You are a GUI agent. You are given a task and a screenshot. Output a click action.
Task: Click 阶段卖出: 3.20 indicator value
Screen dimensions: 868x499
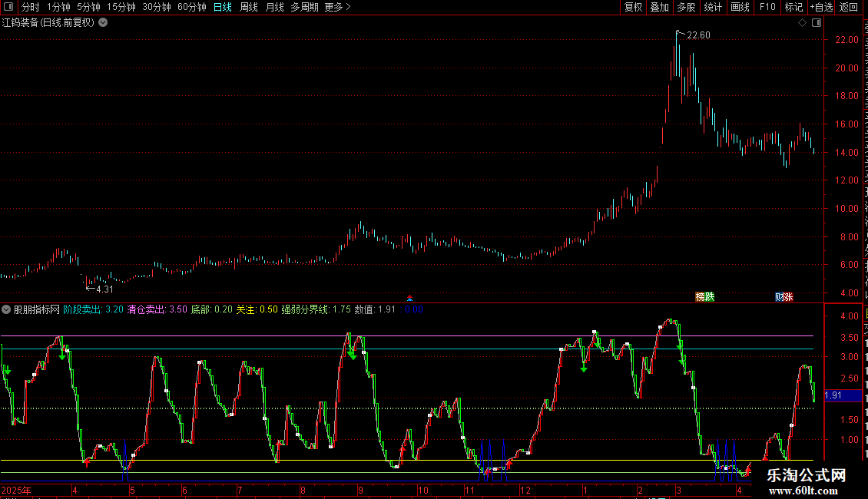click(x=94, y=310)
